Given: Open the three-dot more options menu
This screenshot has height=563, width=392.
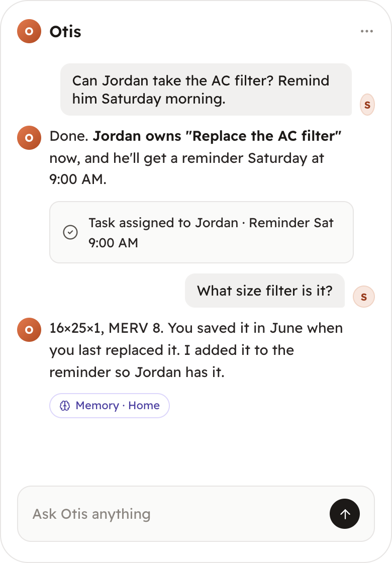Looking at the screenshot, I should pyautogui.click(x=366, y=31).
